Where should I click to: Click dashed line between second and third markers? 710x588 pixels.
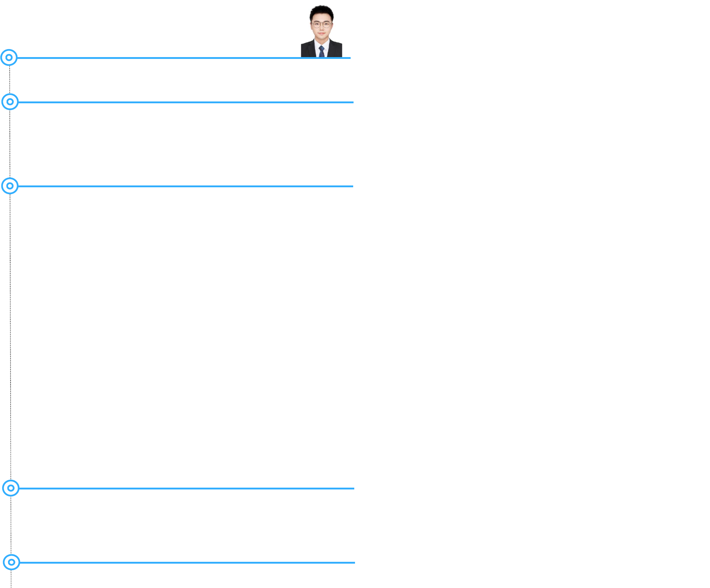[x=10, y=144]
